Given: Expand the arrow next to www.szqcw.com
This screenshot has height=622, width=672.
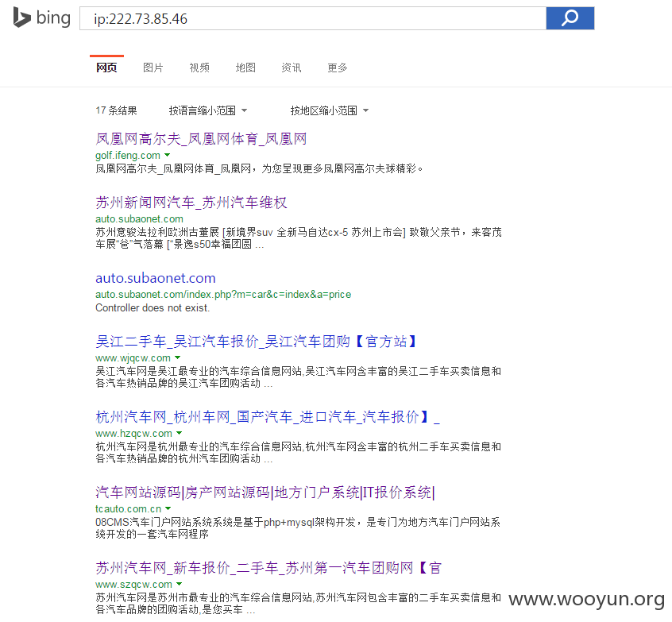Looking at the screenshot, I should (180, 584).
